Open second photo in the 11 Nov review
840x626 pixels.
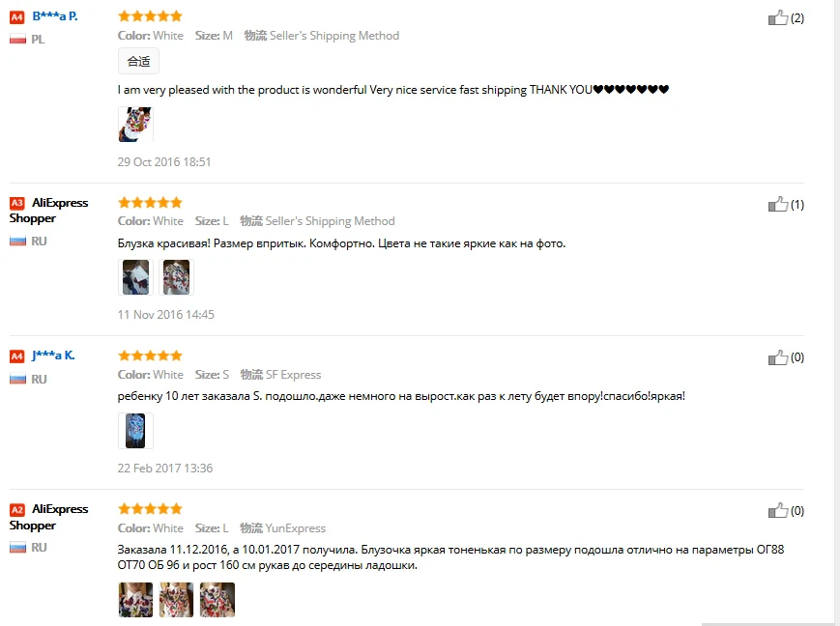click(176, 277)
